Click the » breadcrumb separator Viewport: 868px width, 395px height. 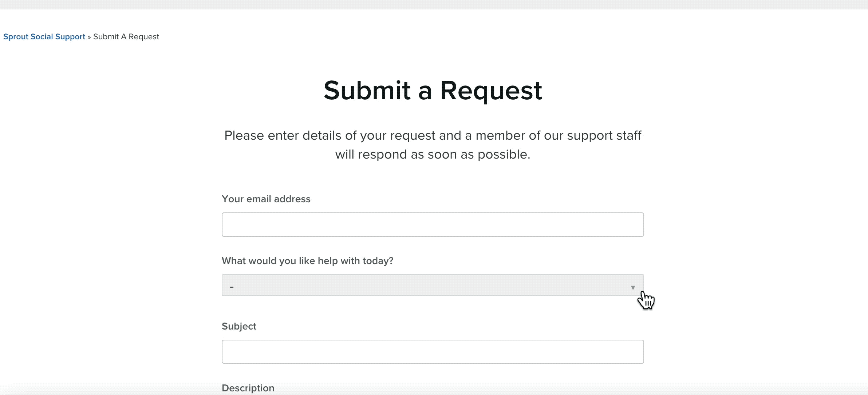click(89, 37)
